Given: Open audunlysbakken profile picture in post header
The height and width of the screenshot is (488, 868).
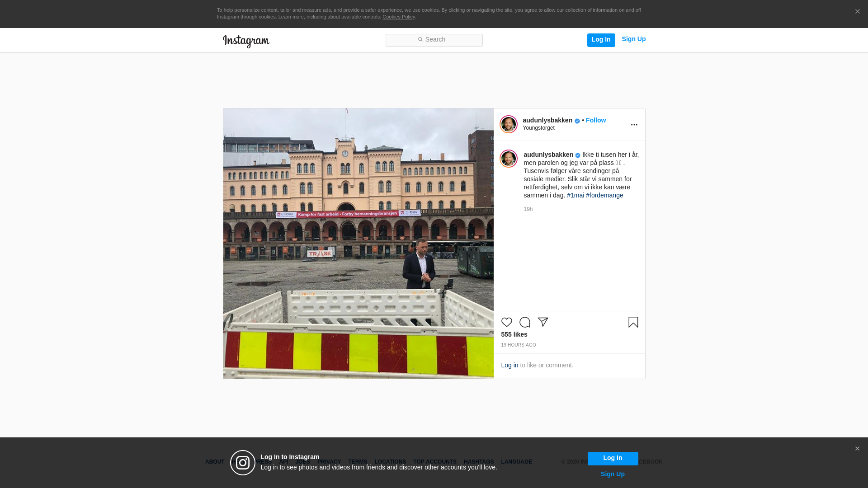Looking at the screenshot, I should [x=508, y=124].
